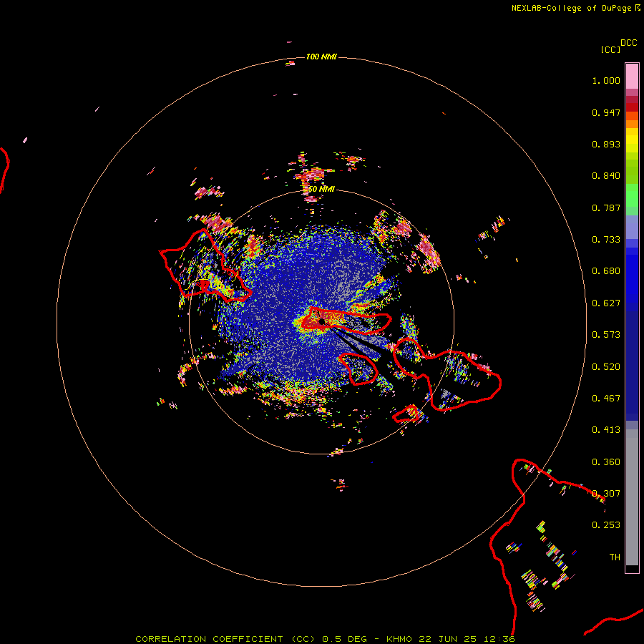The width and height of the screenshot is (644, 644).
Task: Click the KHMO station identifier
Action: (399, 639)
